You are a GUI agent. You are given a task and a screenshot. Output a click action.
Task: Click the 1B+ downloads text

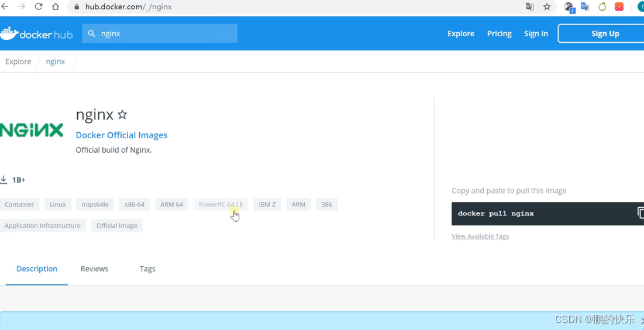point(19,180)
